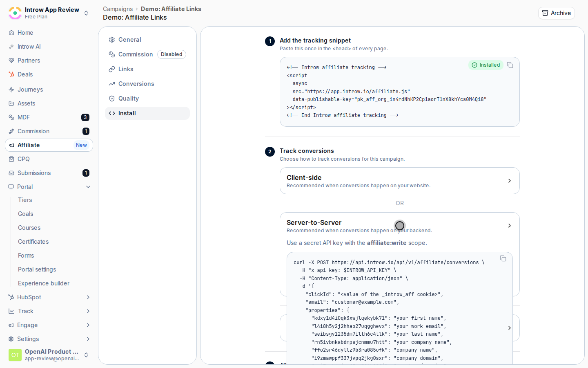
Task: Open Goals under Portal
Action: (x=26, y=214)
